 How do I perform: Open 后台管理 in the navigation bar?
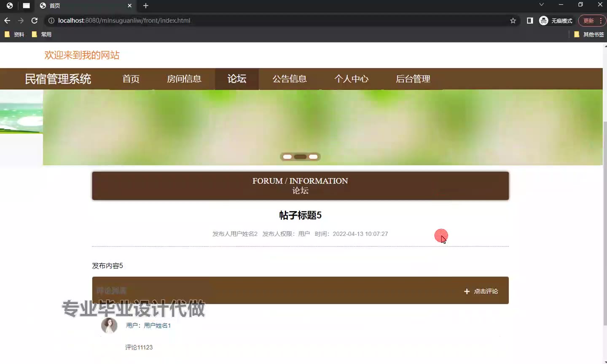[x=413, y=79]
